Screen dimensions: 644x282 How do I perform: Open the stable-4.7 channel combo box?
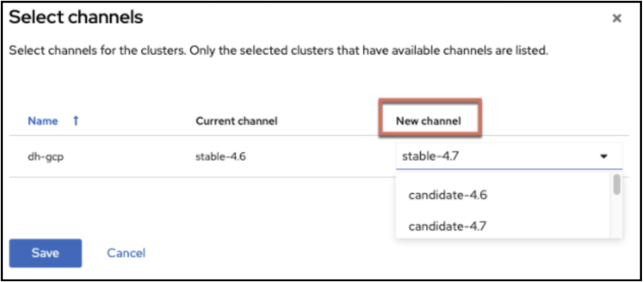tap(496, 156)
